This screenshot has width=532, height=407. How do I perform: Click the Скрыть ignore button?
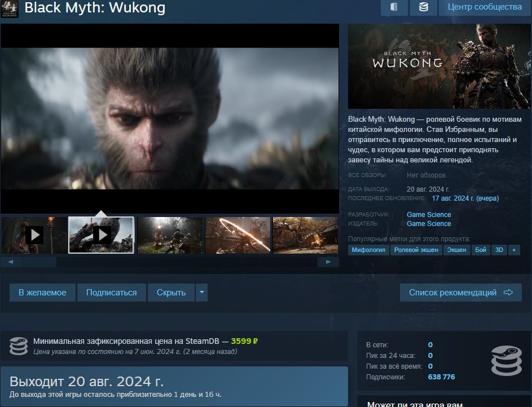tap(171, 293)
